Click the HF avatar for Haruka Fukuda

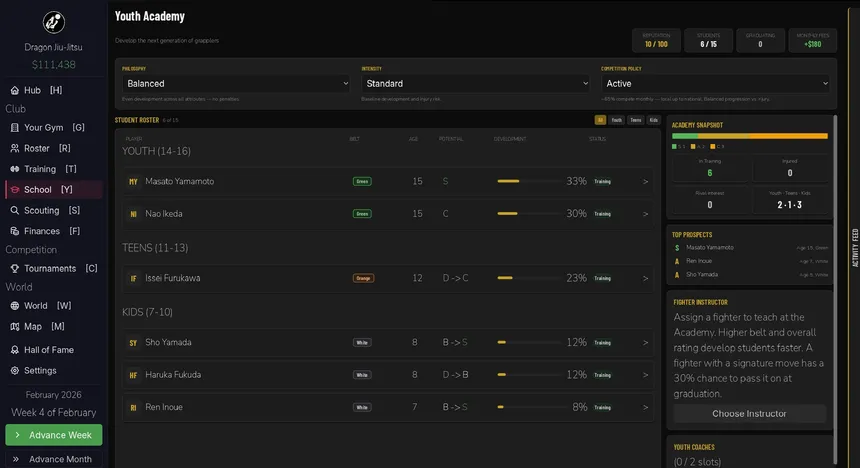[x=133, y=375]
